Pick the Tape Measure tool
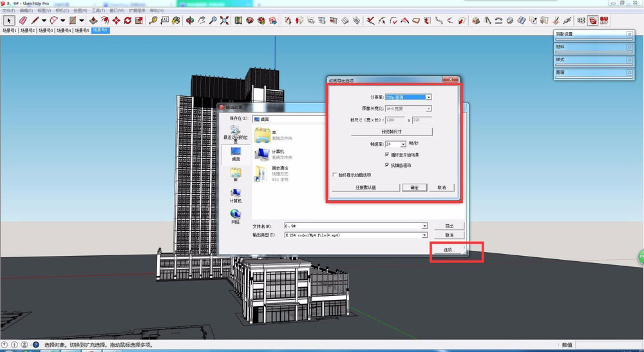 (x=153, y=20)
